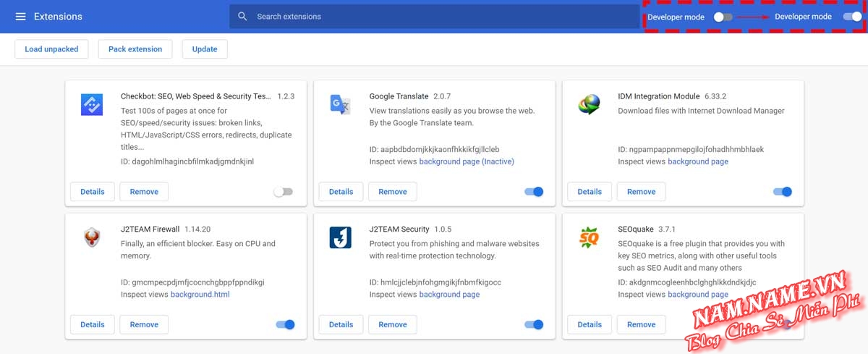Click the J2TEAM Firewall shield icon
Viewport: 868px width, 354px height.
[x=92, y=237]
